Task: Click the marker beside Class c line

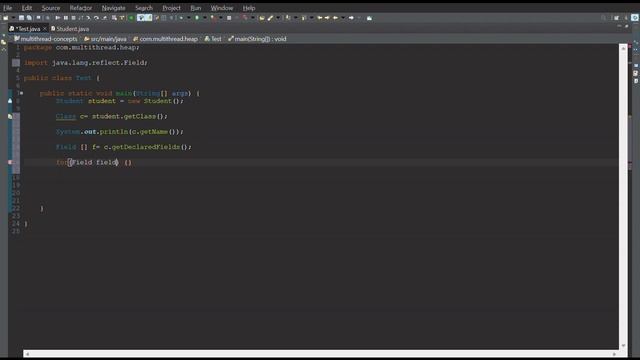Action: [10, 116]
